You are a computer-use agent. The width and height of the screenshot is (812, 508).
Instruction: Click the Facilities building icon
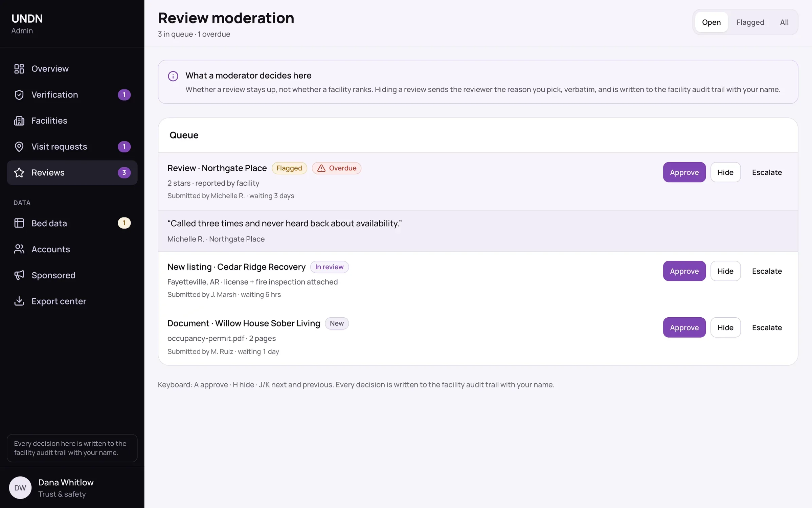point(19,121)
